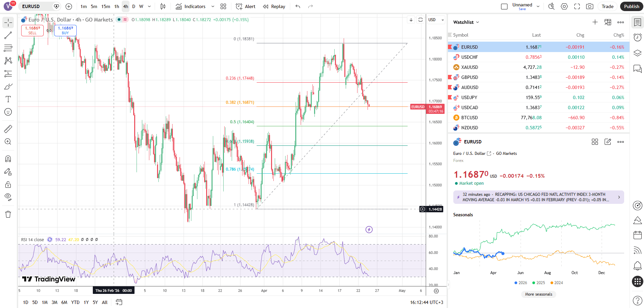The width and height of the screenshot is (644, 308).
Task: Switch to the 1h timeframe
Action: coord(116,6)
